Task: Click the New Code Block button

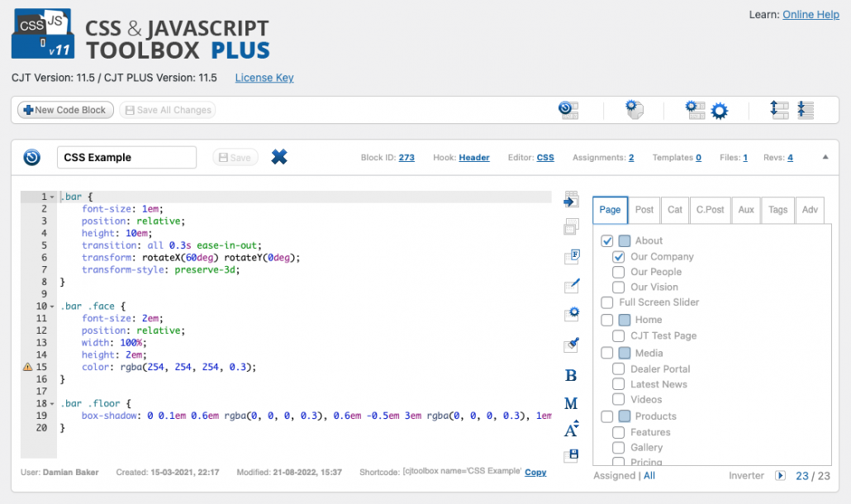Action: click(x=65, y=110)
